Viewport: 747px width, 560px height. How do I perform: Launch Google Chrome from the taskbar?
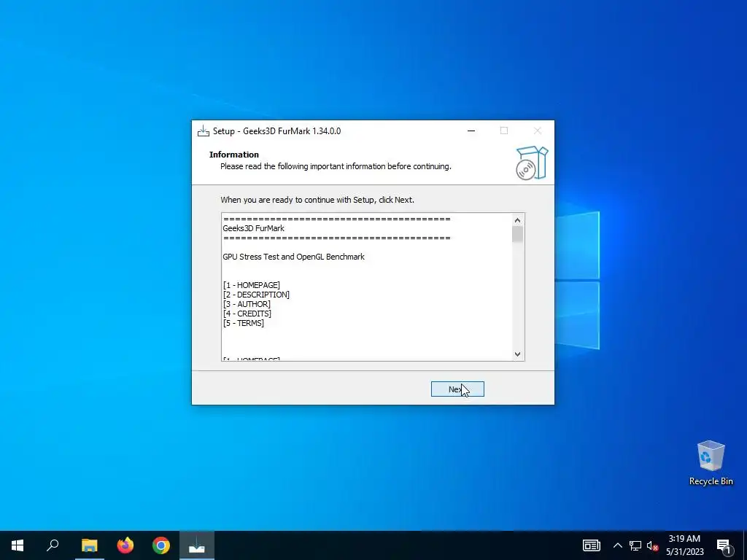[161, 545]
